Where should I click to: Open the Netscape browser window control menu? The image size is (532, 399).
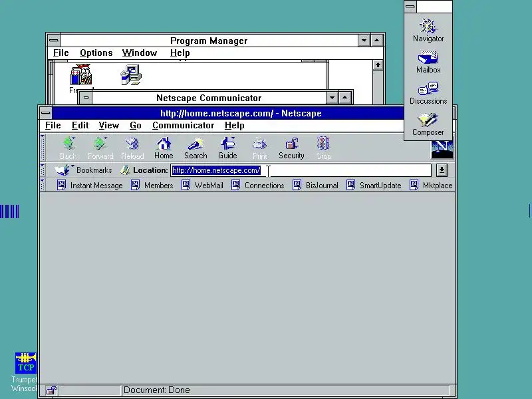(x=45, y=112)
